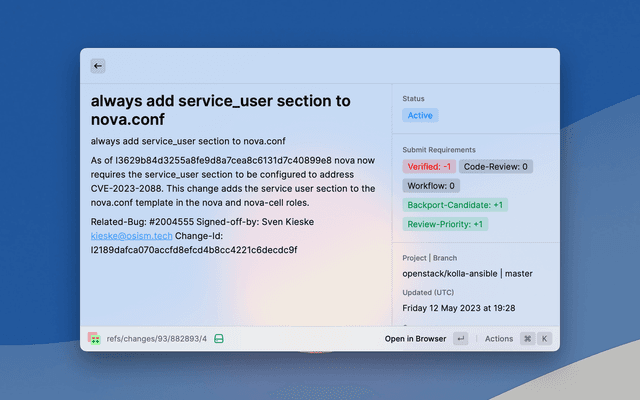
Task: Click the Backport-Candidate: +1 tag
Action: tap(456, 205)
